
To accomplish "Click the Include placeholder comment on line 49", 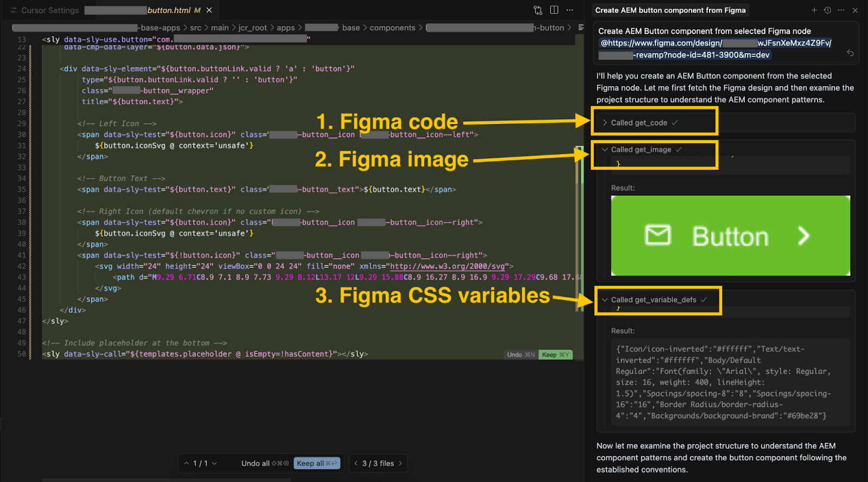I will [x=135, y=343].
